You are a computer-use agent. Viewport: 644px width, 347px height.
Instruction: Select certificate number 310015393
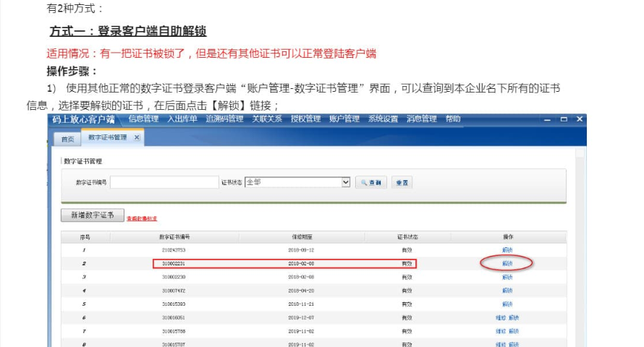174,304
